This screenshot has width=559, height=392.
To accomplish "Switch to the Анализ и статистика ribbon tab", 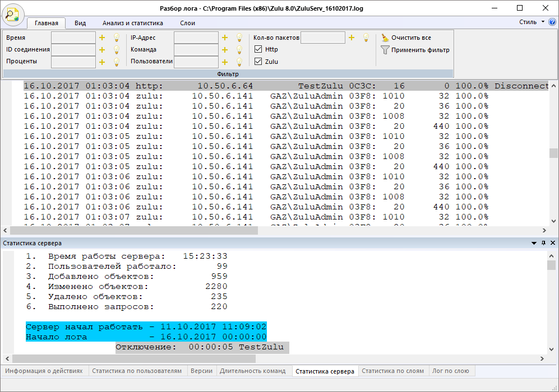I will (132, 23).
